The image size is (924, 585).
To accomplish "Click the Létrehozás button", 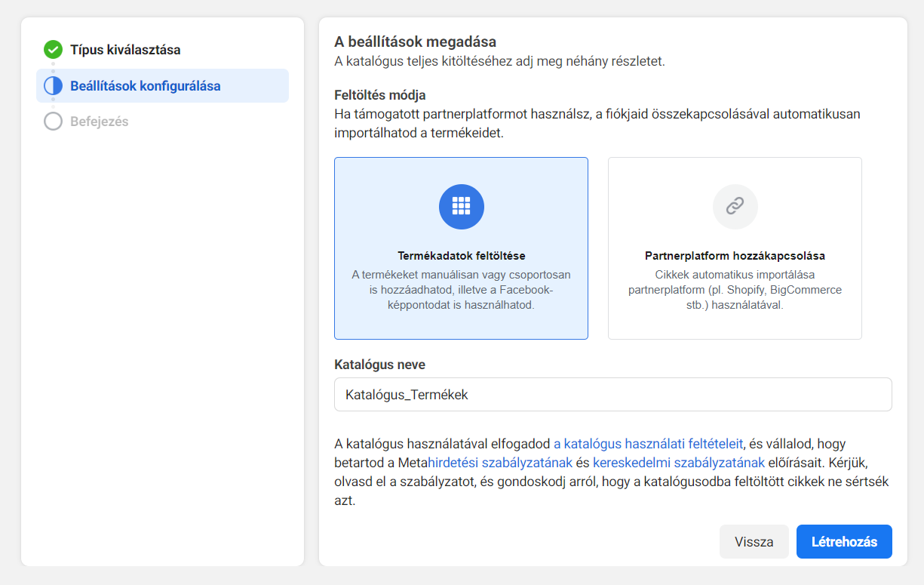I will pos(844,542).
